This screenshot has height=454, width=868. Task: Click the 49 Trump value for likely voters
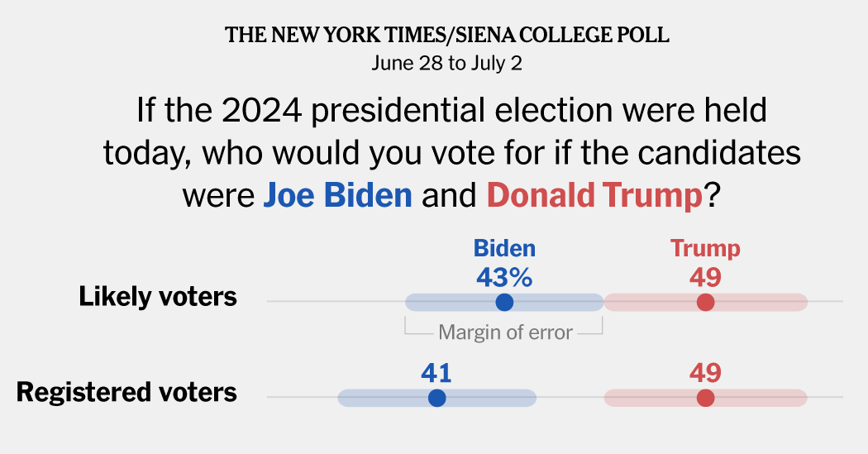(705, 277)
